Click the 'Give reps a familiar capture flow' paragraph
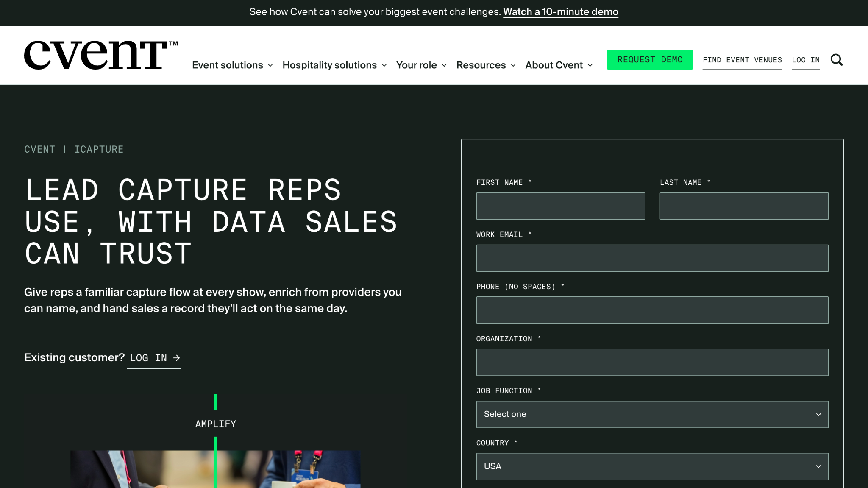Screen dimensions: 868x488 coord(213,300)
